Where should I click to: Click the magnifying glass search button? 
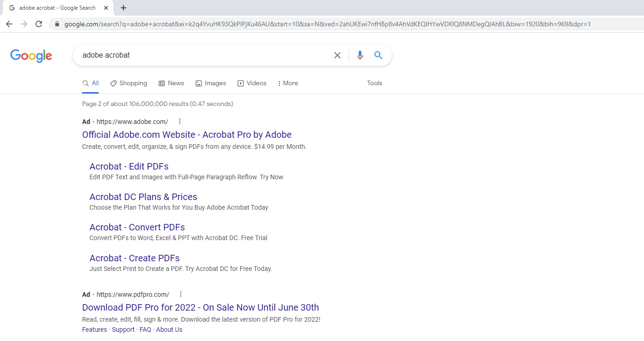(x=378, y=55)
